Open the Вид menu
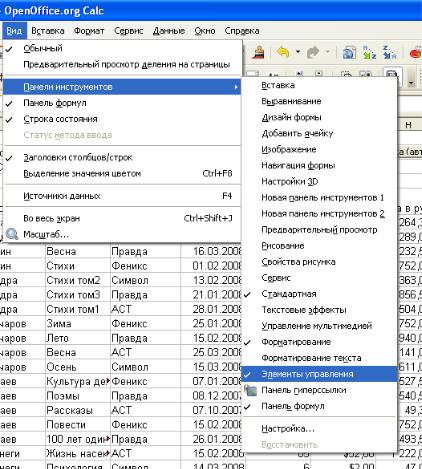The width and height of the screenshot is (422, 469). (14, 31)
